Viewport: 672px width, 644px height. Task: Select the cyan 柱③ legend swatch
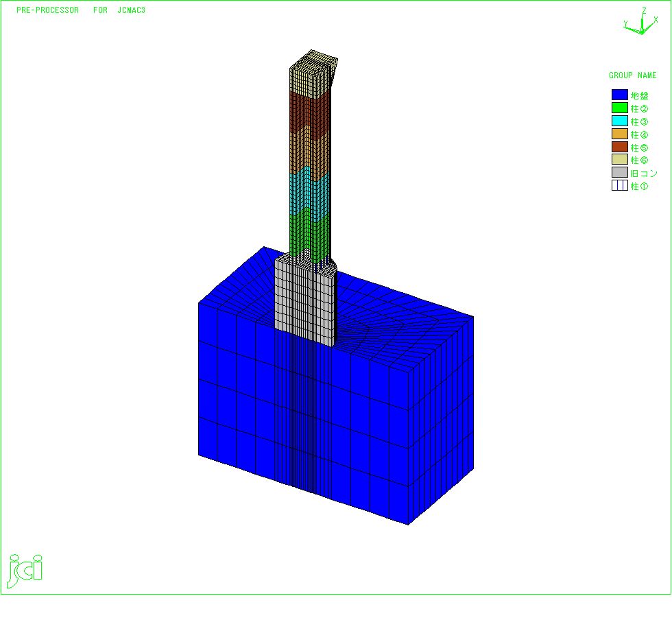click(620, 121)
